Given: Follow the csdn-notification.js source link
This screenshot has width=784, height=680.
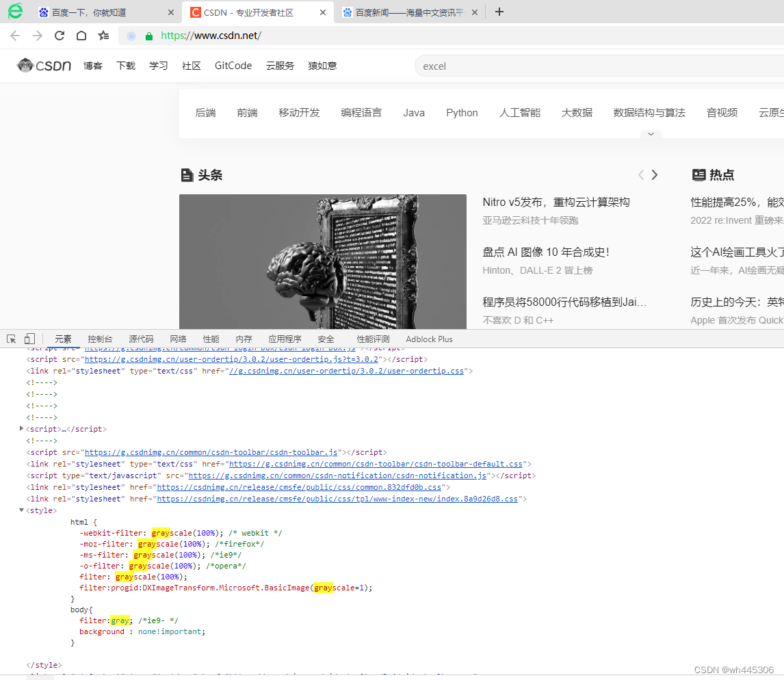Looking at the screenshot, I should click(337, 475).
